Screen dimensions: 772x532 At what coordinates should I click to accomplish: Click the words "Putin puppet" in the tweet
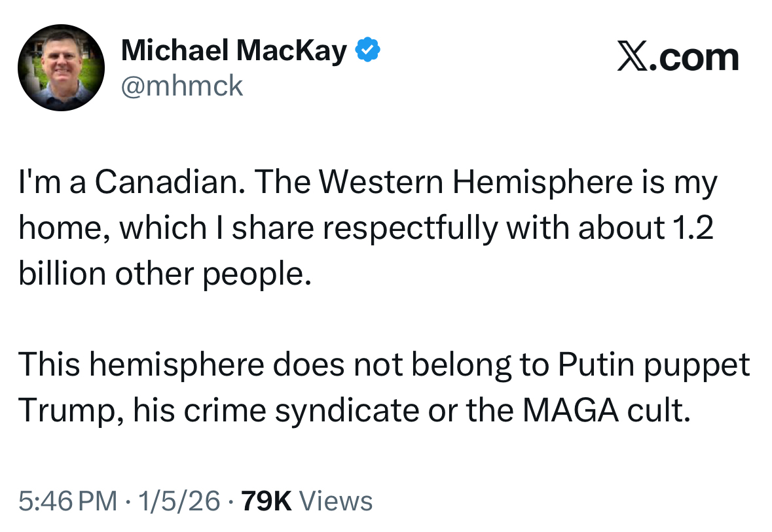tap(654, 366)
